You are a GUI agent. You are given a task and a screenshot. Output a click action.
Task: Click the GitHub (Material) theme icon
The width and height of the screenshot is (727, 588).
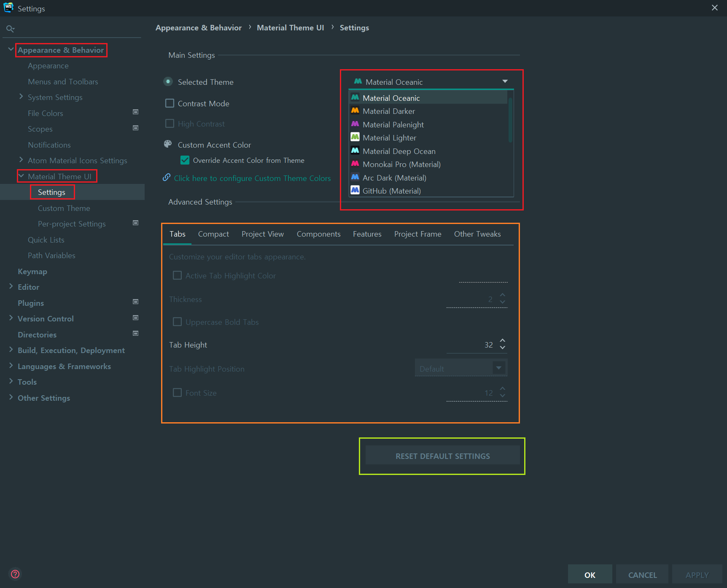point(355,190)
